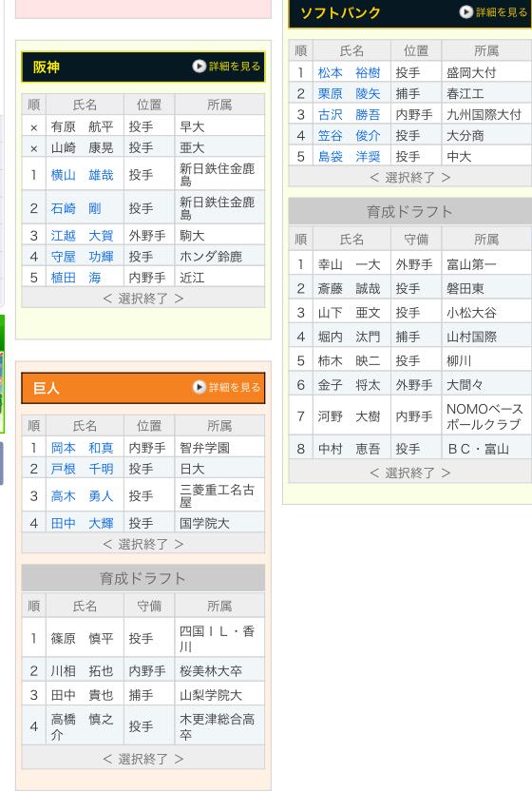
Task: Open player link 岡本 和真
Action: pos(83,448)
